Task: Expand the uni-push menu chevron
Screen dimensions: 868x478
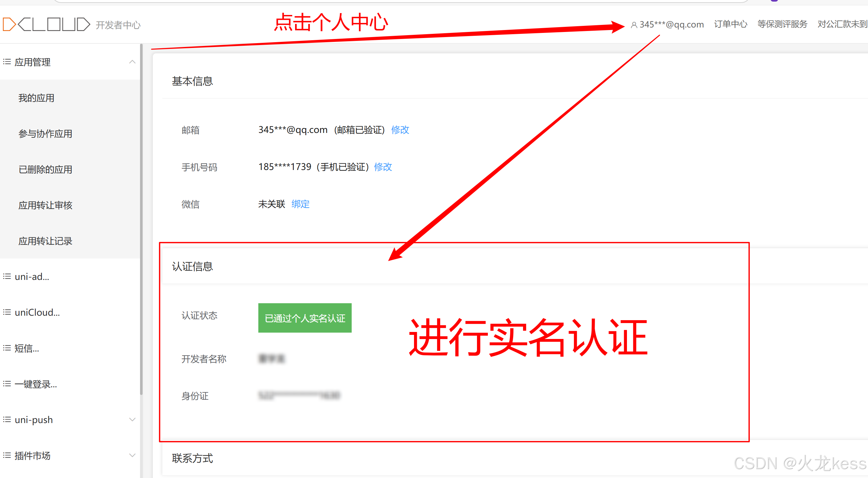Action: tap(132, 420)
